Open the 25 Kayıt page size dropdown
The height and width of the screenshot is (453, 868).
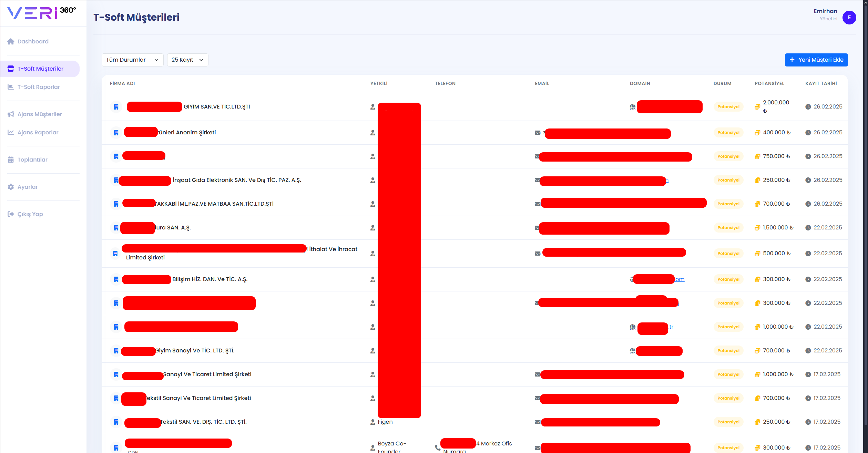[187, 60]
